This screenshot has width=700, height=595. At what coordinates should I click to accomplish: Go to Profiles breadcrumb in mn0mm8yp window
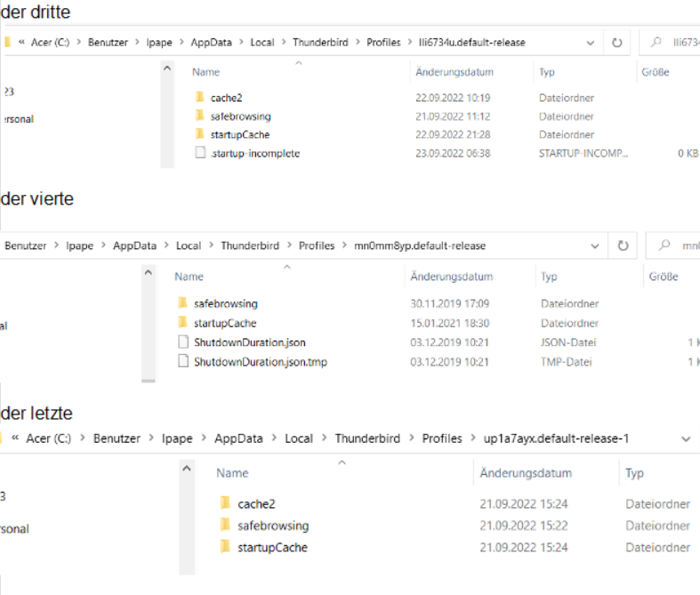316,245
